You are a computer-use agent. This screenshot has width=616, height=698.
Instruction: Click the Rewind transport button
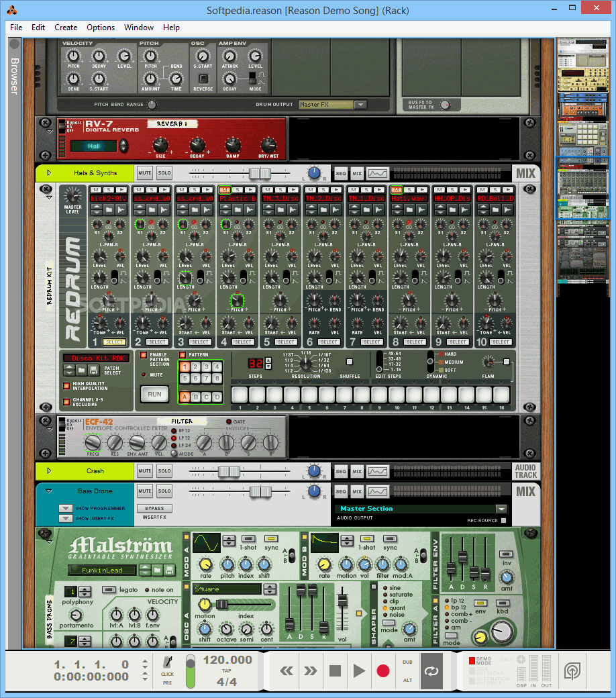click(x=287, y=670)
